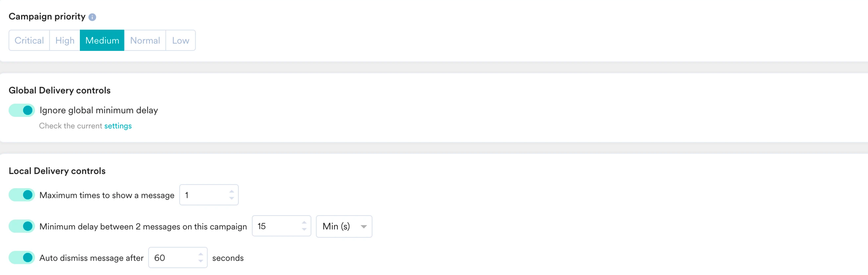Viewport: 868px width, 275px height.
Task: Choose the Medium priority option
Action: [x=102, y=40]
